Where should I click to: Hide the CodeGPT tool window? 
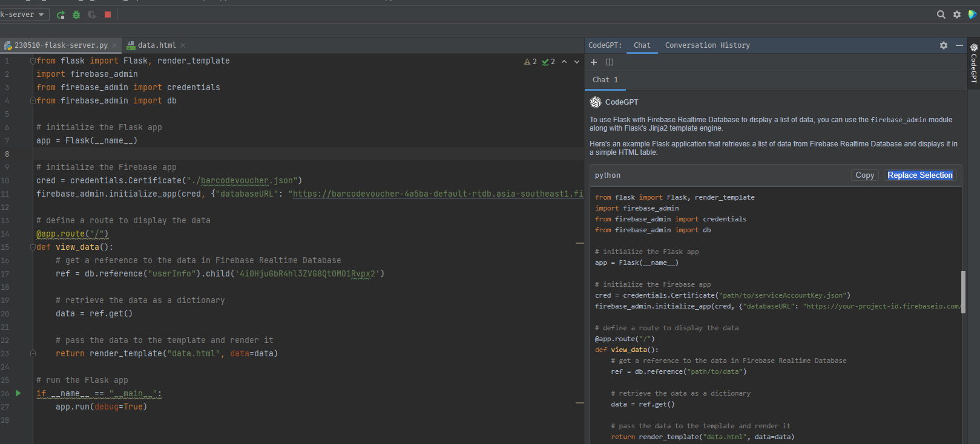pos(959,45)
